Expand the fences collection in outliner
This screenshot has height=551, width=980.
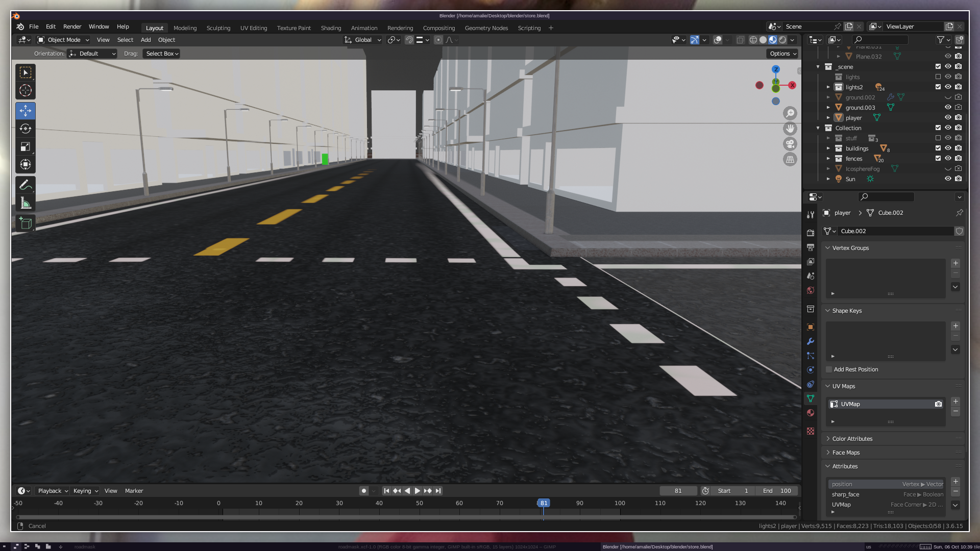click(828, 159)
